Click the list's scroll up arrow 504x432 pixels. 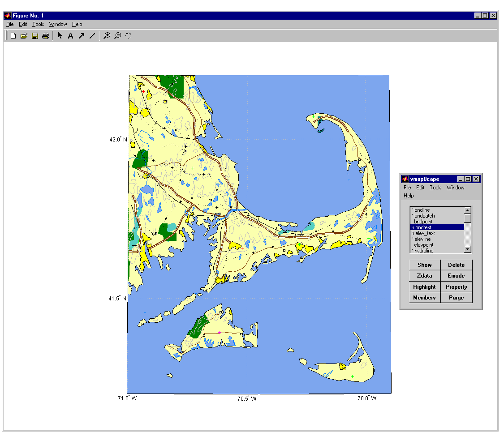pos(468,210)
